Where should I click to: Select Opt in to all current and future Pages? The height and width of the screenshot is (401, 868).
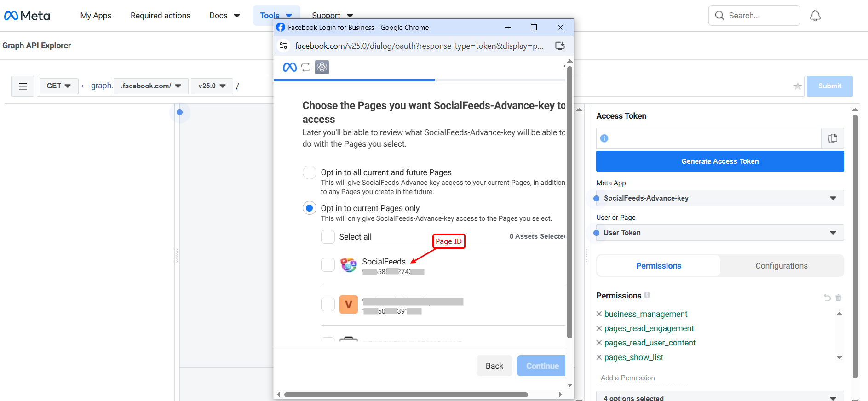coord(310,172)
